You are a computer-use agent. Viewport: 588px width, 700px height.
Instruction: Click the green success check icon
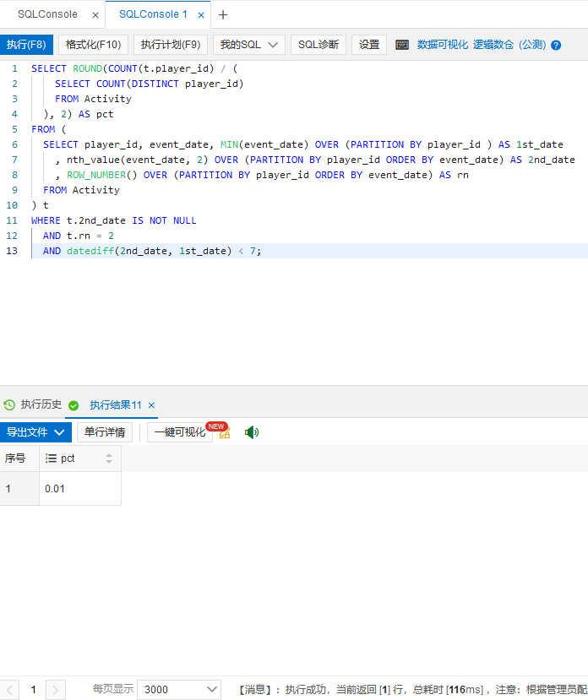(x=73, y=405)
